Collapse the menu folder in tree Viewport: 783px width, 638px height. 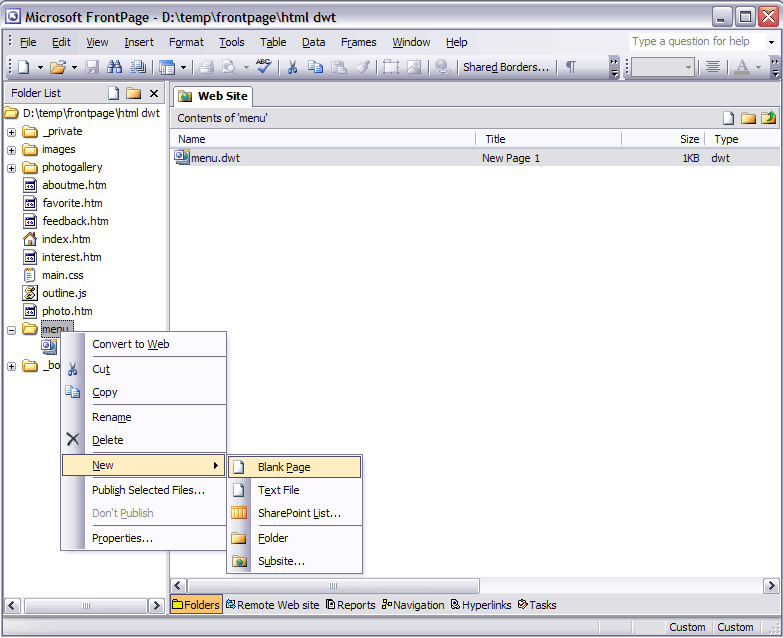coord(11,330)
